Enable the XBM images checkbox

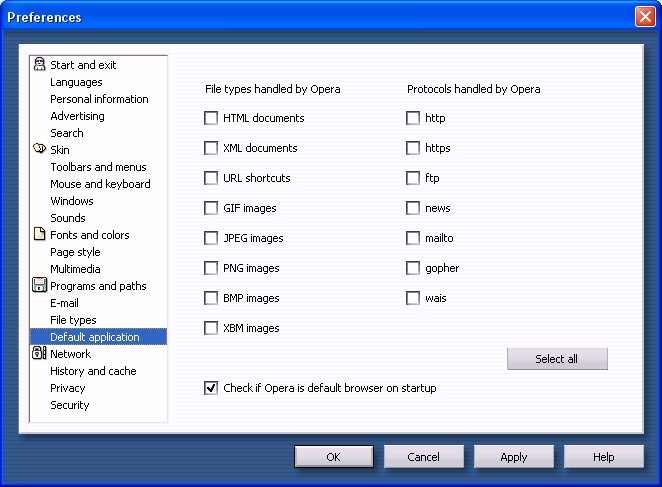(211, 328)
